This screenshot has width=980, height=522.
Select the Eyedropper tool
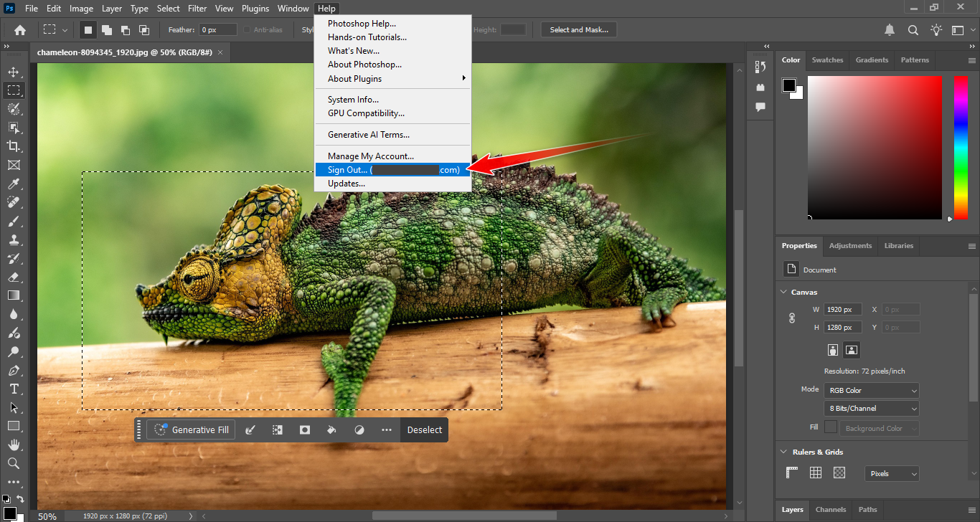point(13,184)
